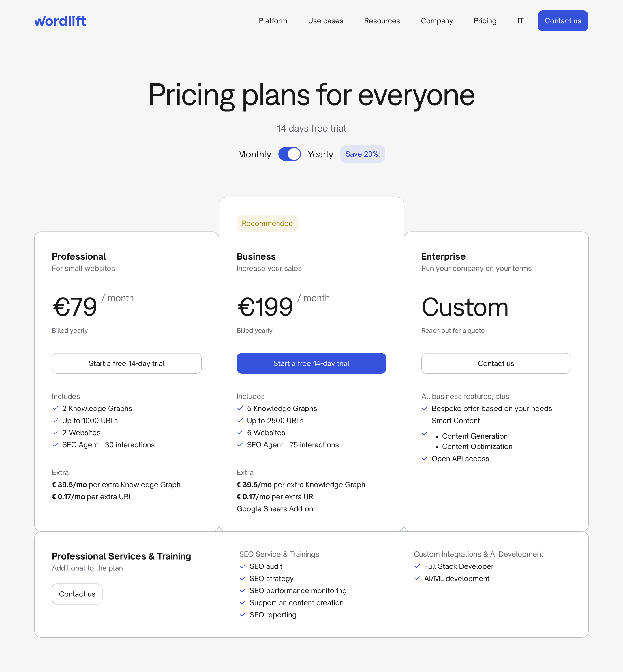Start the Business plan free trial

click(311, 363)
